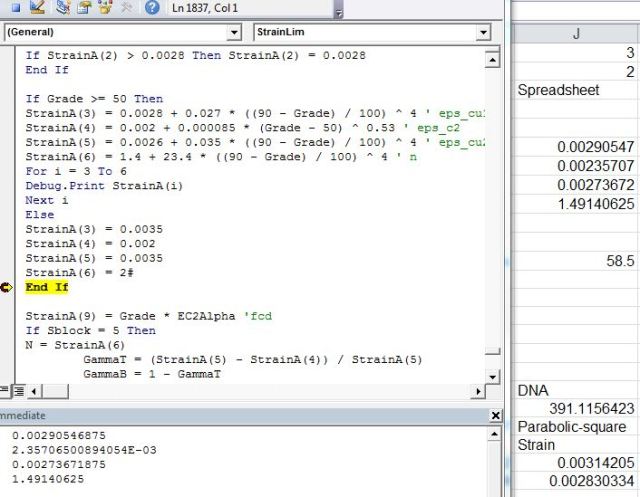Open Project Explorer from the toolbar
The image size is (640, 497).
coord(62,8)
